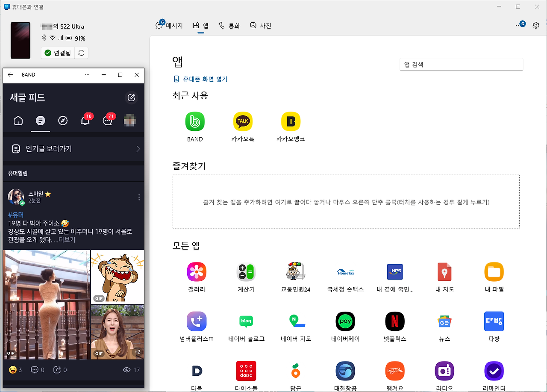Click the settings gear in Phone Link

[536, 26]
